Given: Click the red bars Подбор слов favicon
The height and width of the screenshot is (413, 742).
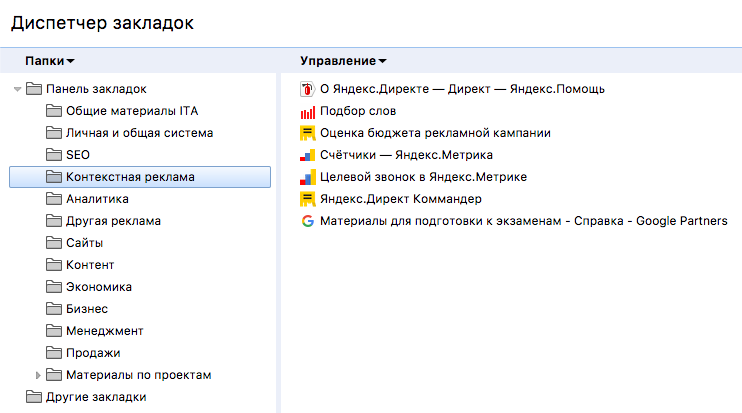Looking at the screenshot, I should (x=308, y=112).
